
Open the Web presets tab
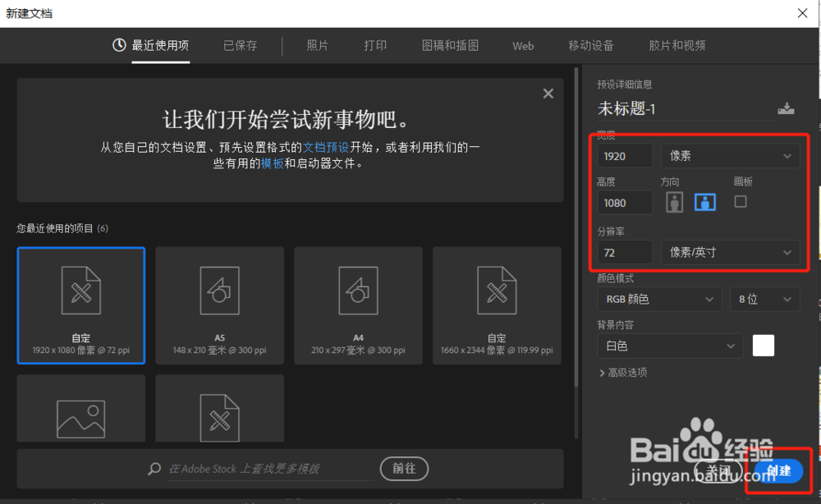pos(523,46)
